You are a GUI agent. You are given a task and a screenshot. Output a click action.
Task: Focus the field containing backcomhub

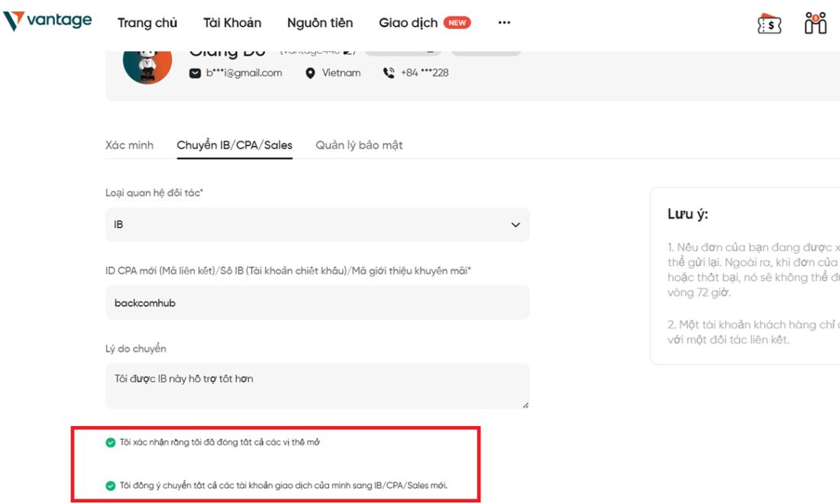pyautogui.click(x=318, y=302)
